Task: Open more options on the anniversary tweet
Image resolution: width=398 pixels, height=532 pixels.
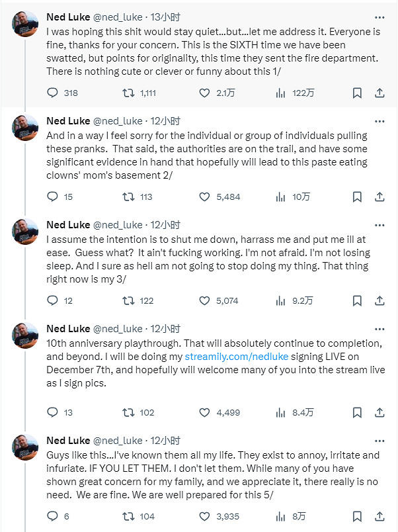Action: coord(379,328)
